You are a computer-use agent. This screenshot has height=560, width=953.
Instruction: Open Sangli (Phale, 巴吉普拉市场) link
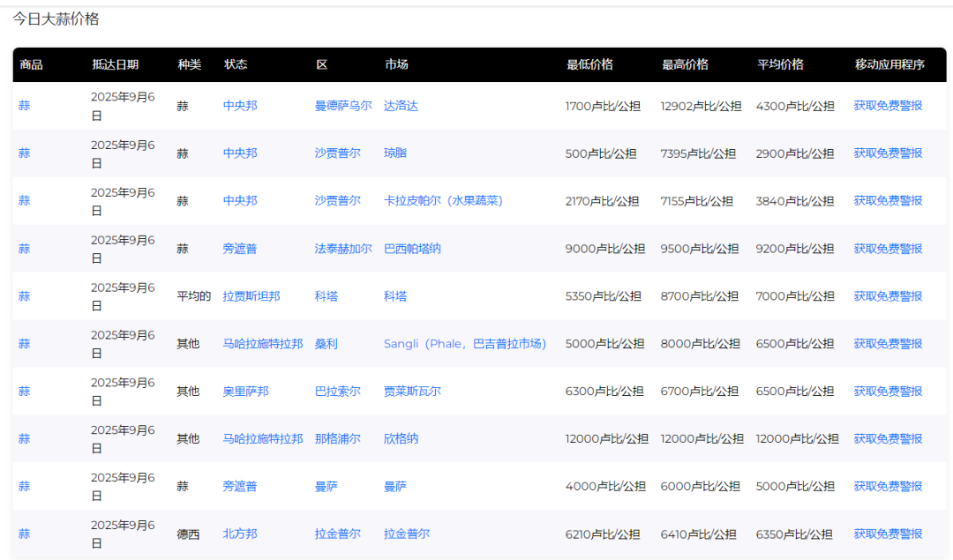pyautogui.click(x=464, y=344)
